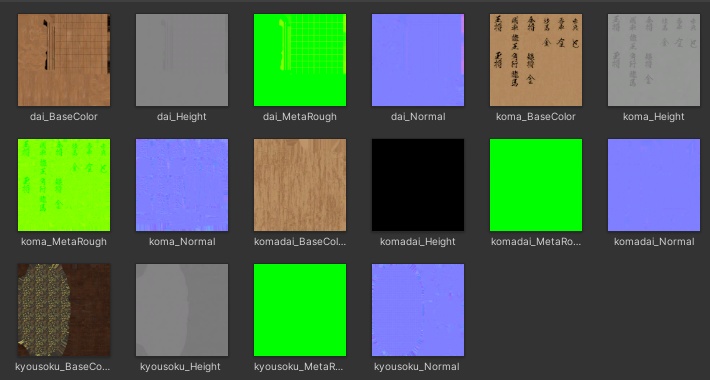Select the kyousoku_BaseColor fabric texture thumbnail

tap(64, 310)
